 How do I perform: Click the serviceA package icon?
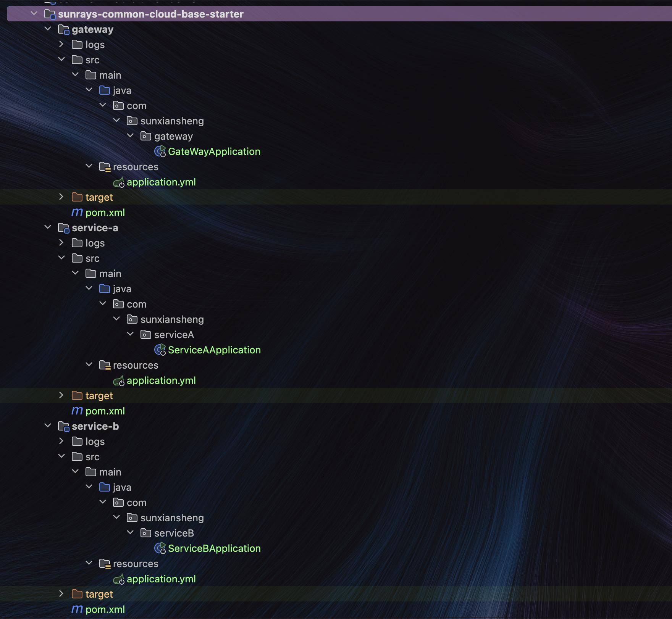click(146, 334)
